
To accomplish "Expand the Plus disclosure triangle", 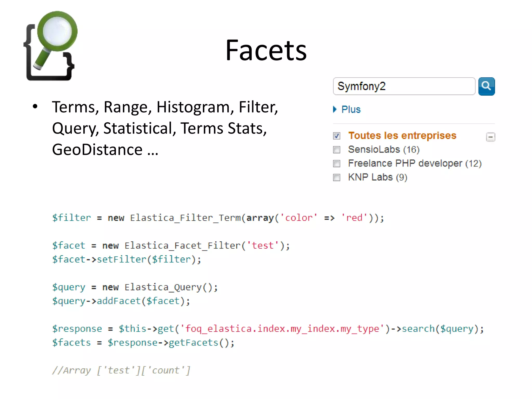I will point(335,109).
